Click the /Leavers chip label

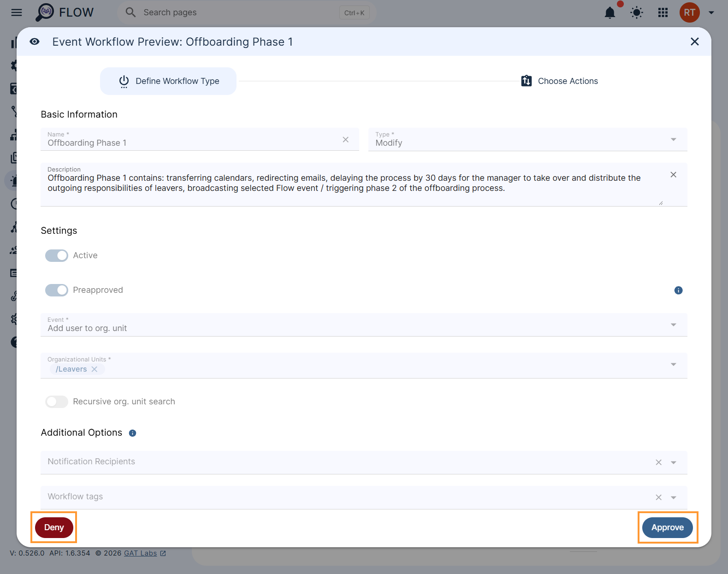pos(71,369)
